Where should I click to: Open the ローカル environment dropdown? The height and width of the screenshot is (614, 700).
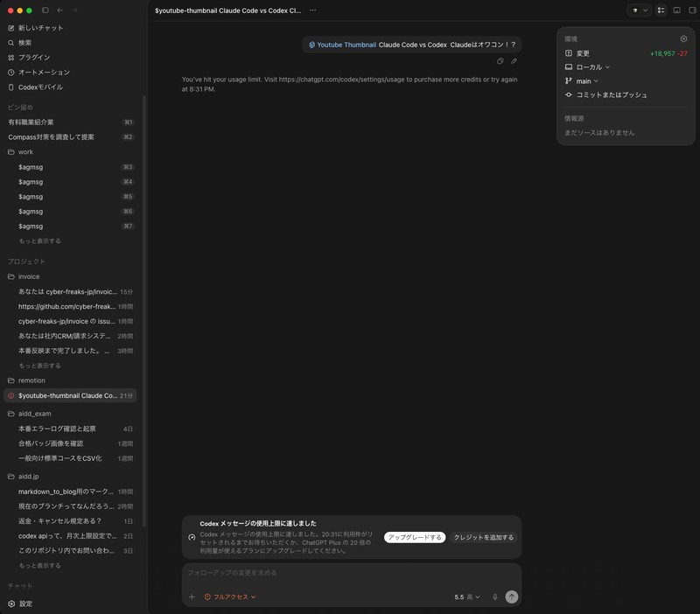pos(587,67)
